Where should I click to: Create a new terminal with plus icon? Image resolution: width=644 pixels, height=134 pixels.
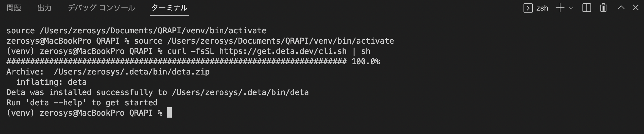click(x=560, y=8)
